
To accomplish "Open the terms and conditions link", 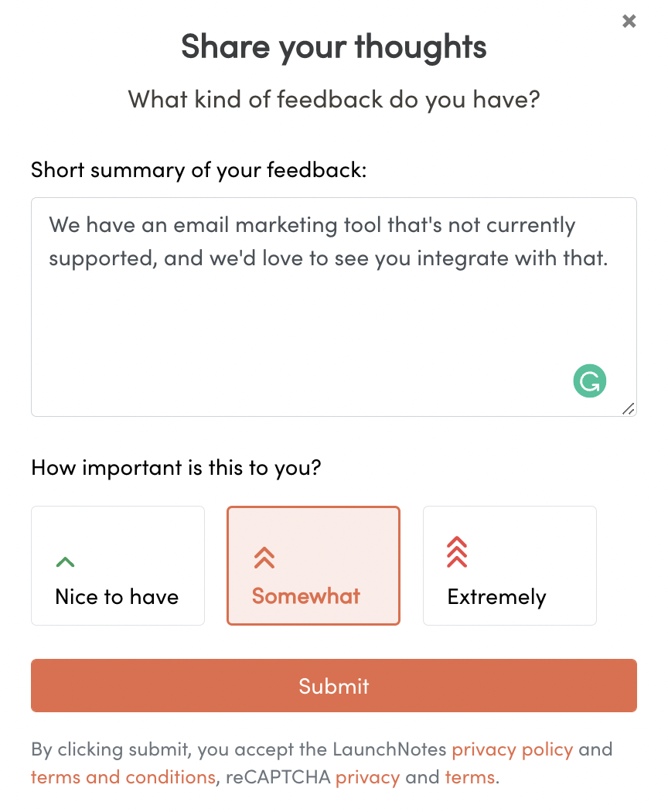I will click(123, 776).
